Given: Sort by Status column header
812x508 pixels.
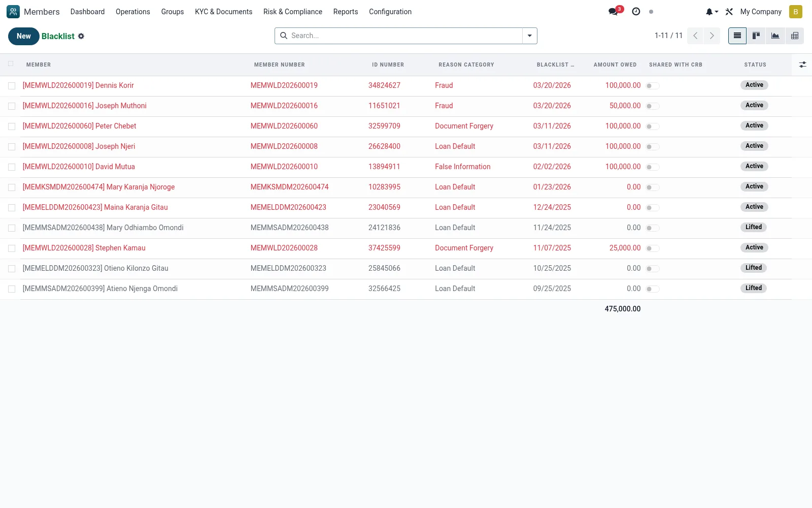Looking at the screenshot, I should point(755,65).
